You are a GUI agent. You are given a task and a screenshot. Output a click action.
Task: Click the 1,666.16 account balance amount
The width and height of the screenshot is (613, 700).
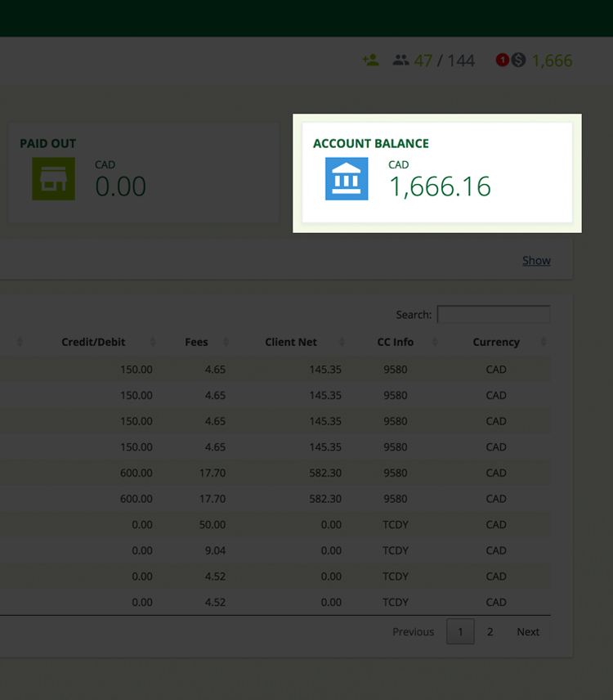tap(440, 186)
